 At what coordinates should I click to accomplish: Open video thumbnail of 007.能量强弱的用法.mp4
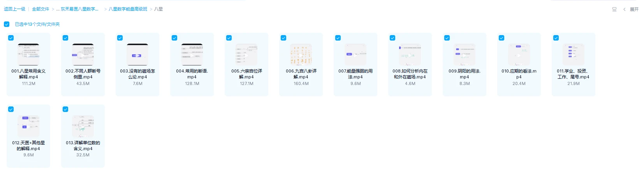355,55
